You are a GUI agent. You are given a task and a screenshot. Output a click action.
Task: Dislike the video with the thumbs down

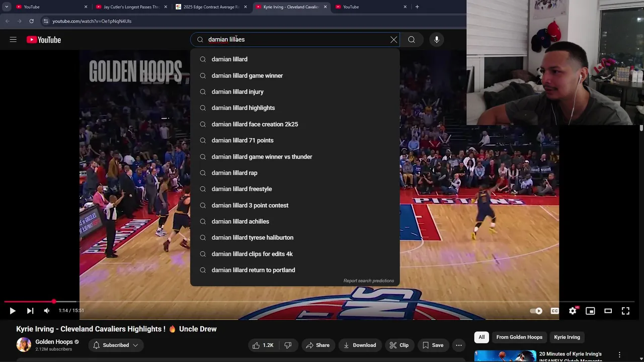(288, 345)
